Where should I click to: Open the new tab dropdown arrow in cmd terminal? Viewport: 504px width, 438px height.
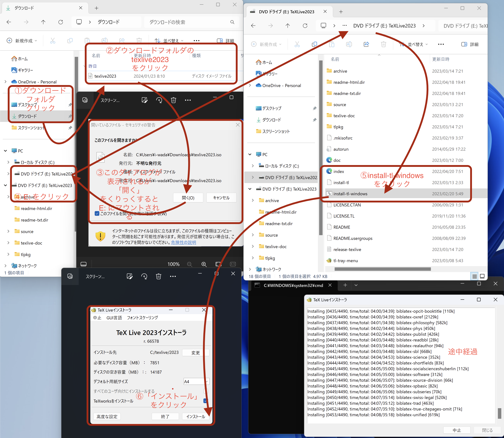356,285
